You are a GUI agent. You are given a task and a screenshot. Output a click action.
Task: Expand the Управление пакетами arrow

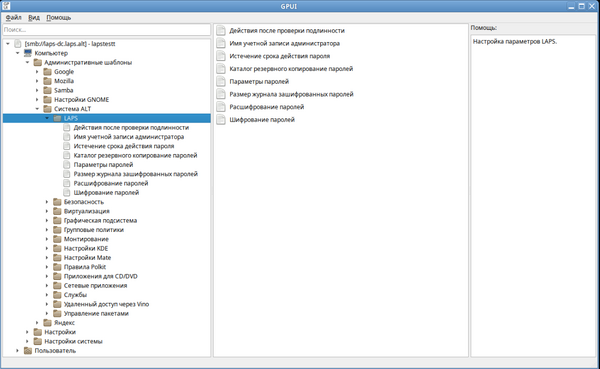click(x=47, y=313)
